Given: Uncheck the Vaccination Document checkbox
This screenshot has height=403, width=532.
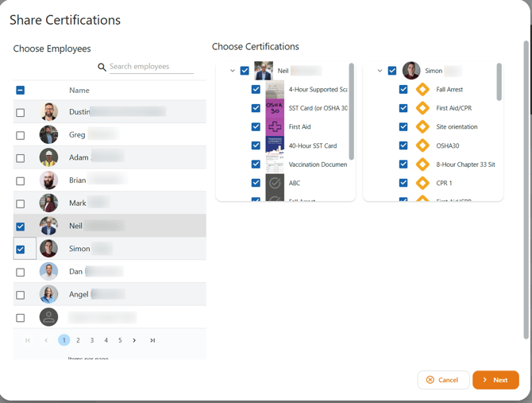Looking at the screenshot, I should pyautogui.click(x=256, y=165).
